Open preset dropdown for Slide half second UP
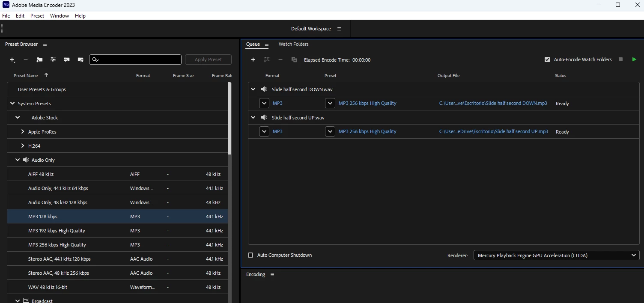This screenshot has width=644, height=303. pos(330,131)
